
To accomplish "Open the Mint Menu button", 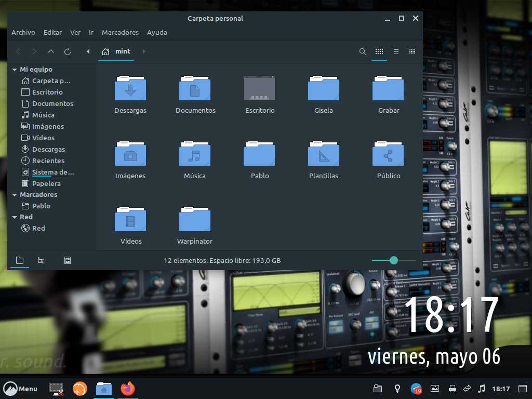I will tap(20, 389).
